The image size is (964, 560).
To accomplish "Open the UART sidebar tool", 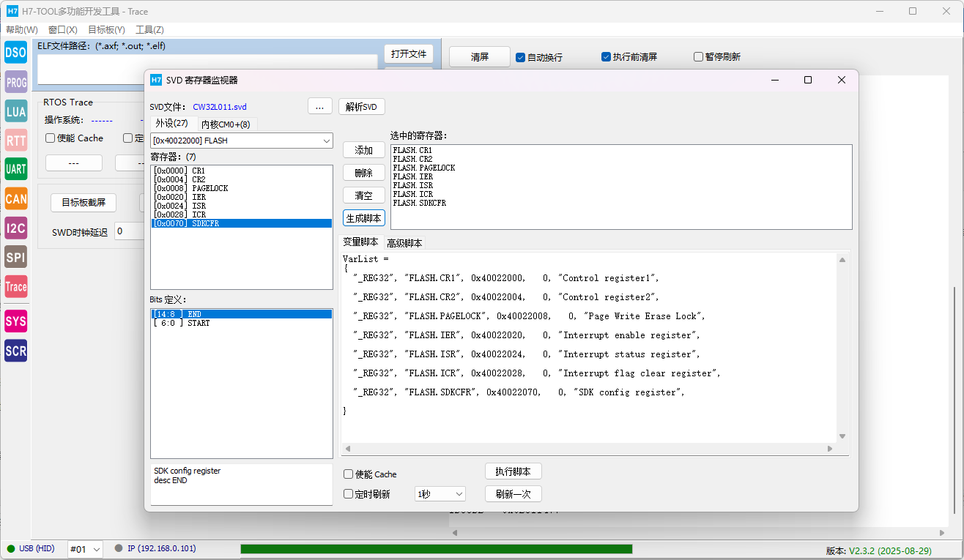I will click(15, 169).
